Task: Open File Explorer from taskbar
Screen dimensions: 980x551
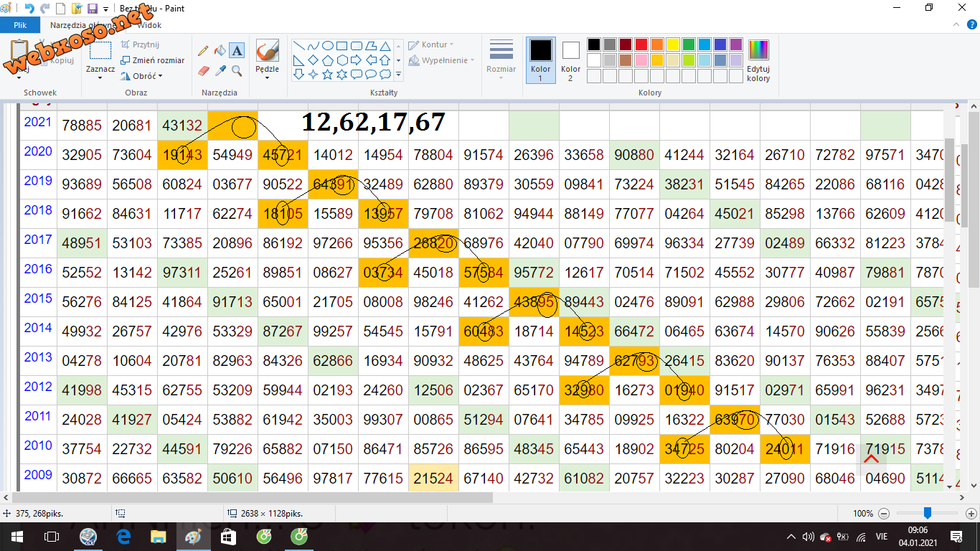Action: 159,537
